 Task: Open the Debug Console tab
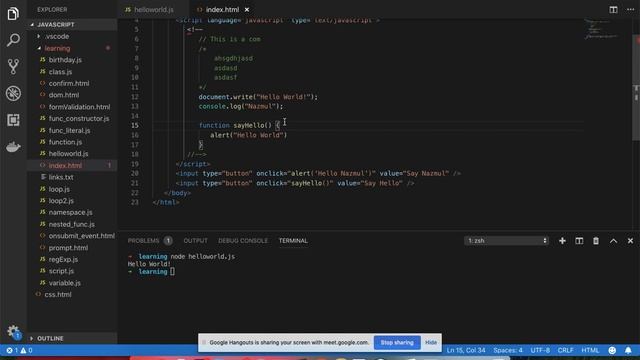[243, 241]
